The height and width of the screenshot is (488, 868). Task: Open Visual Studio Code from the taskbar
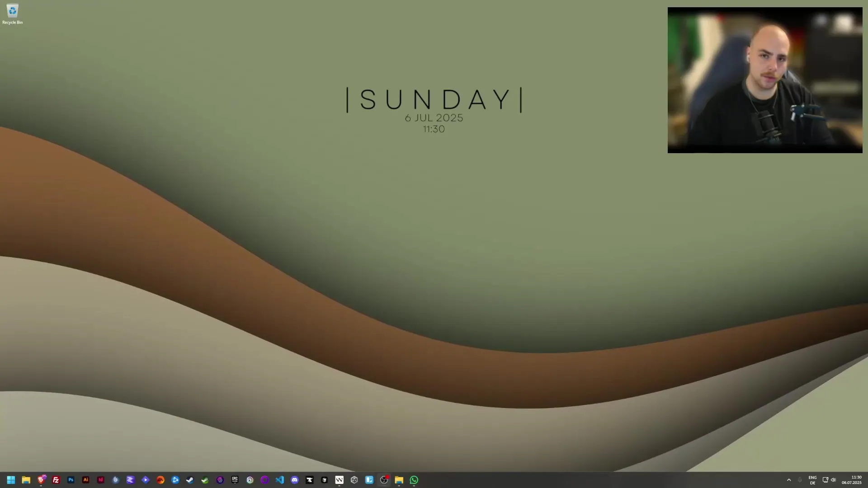280,480
